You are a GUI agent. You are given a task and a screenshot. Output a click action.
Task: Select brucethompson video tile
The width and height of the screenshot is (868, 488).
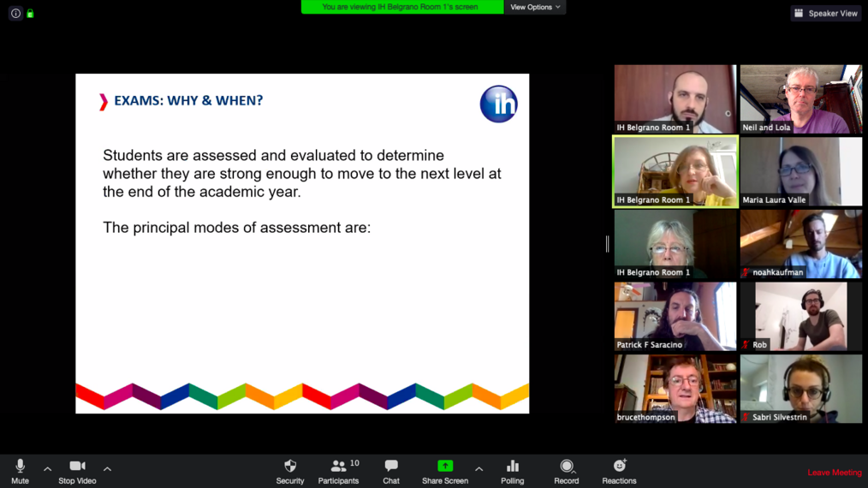675,390
